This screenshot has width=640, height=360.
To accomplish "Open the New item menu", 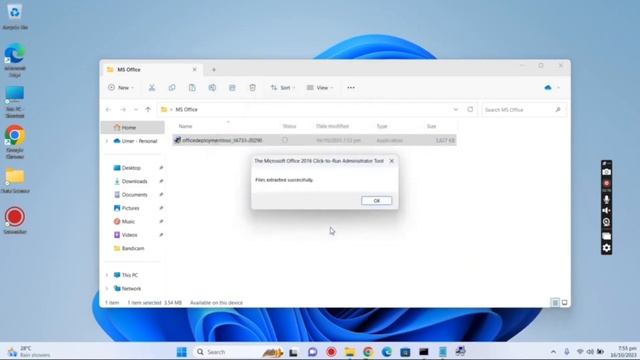I will 121,88.
